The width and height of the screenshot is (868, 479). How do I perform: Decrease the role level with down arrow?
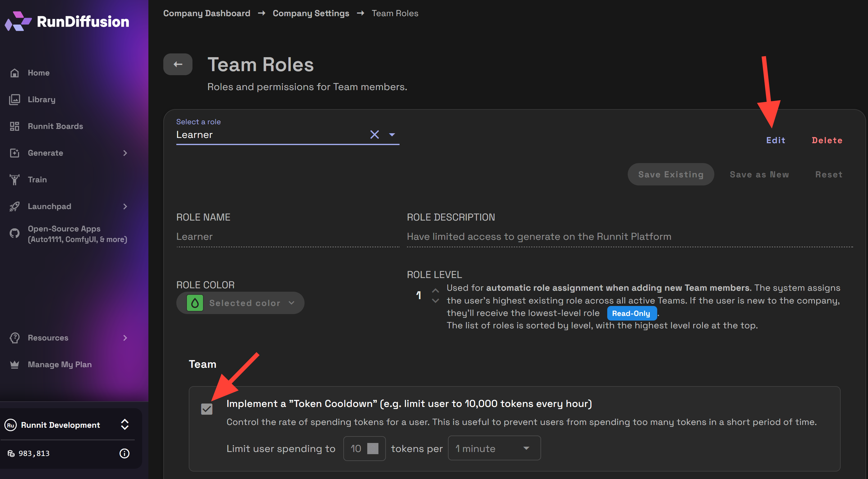pyautogui.click(x=435, y=301)
